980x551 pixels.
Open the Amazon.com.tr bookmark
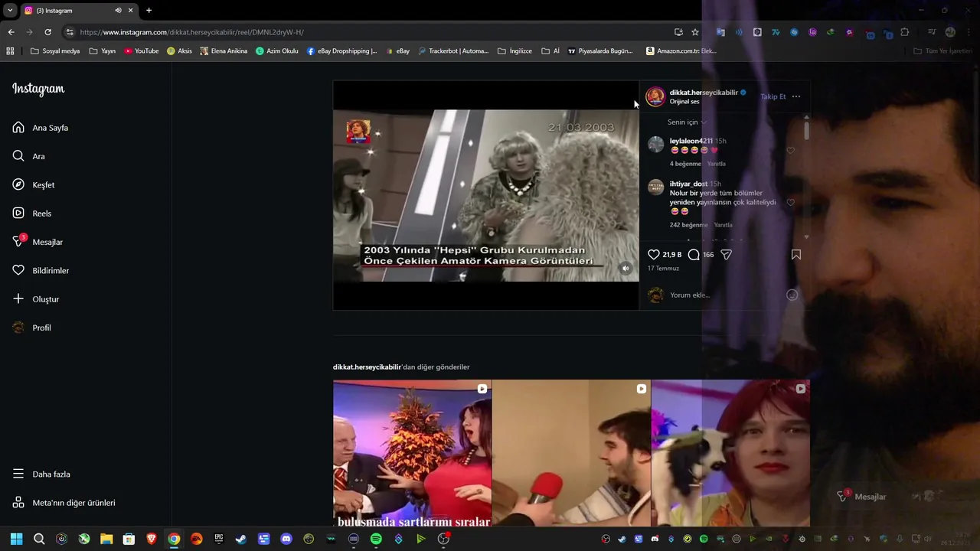681,51
